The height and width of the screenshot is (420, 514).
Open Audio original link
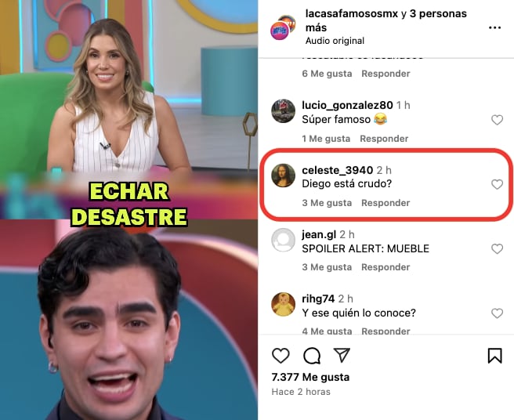335,41
